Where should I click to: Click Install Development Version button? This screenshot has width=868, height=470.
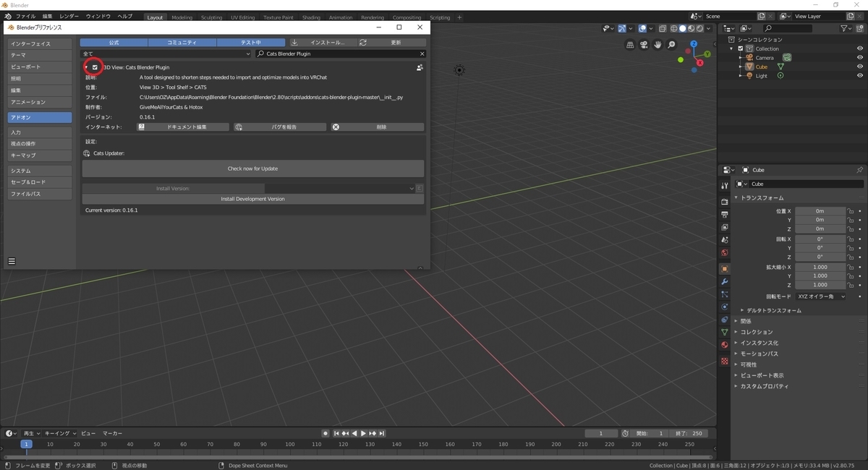click(x=252, y=199)
